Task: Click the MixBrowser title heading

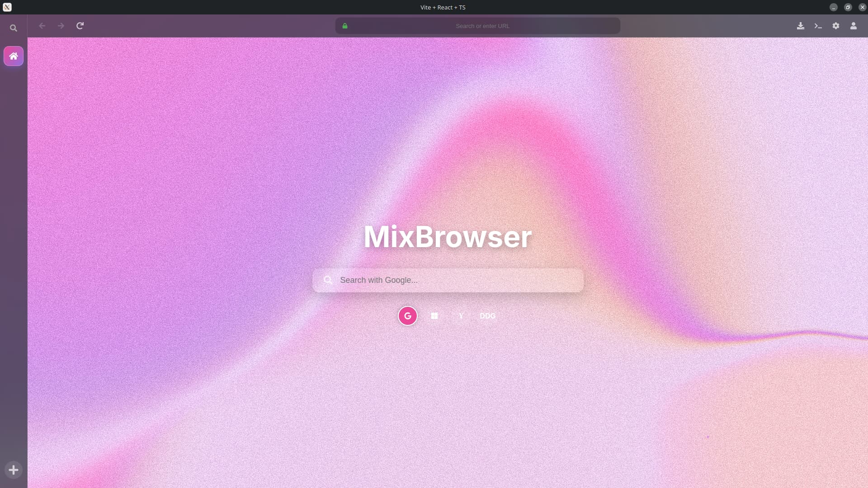Action: (x=448, y=237)
